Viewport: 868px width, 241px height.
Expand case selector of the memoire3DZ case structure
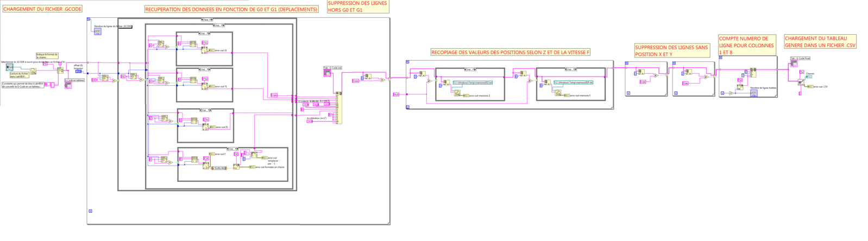point(470,69)
